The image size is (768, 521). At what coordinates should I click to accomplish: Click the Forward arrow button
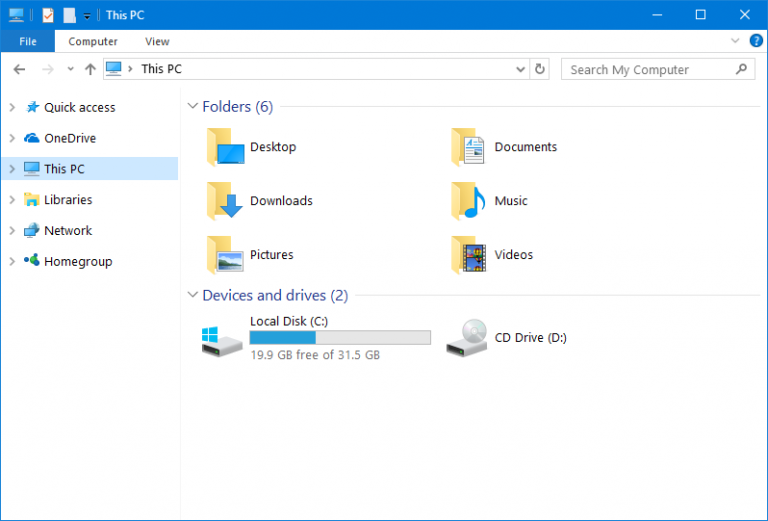coord(48,70)
